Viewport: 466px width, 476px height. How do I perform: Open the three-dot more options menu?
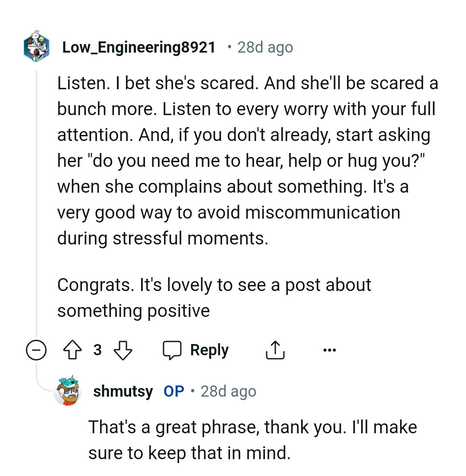[329, 350]
